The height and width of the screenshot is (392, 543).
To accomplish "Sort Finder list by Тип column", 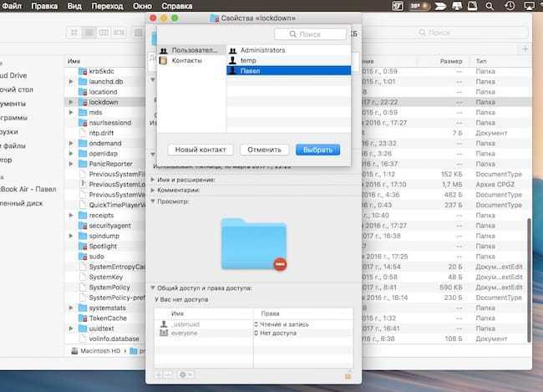I will (481, 61).
